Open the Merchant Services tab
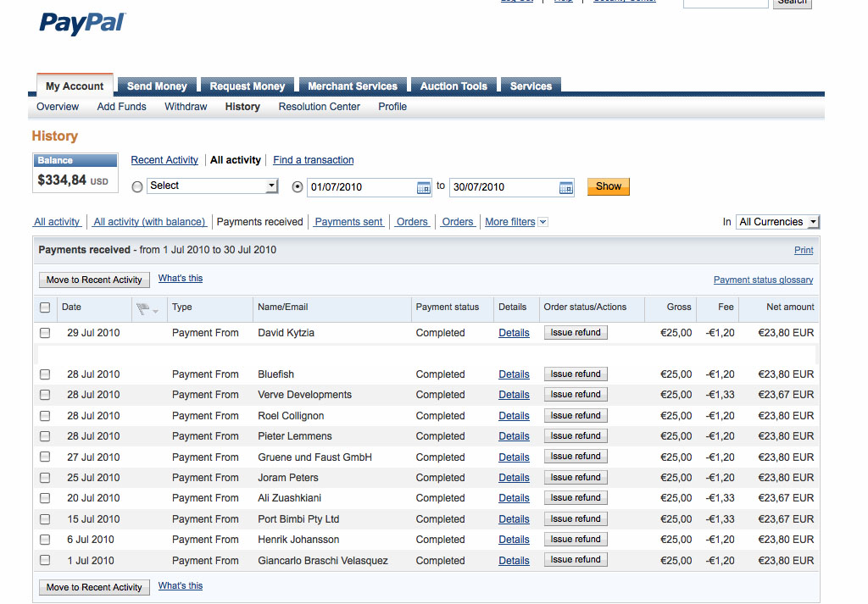868x604 pixels. [x=353, y=86]
